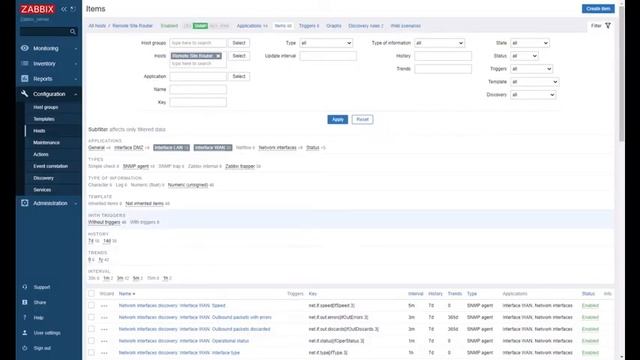Viewport: 640px width, 360px height.
Task: Click the Share icon in the sidebar
Action: tap(25, 302)
